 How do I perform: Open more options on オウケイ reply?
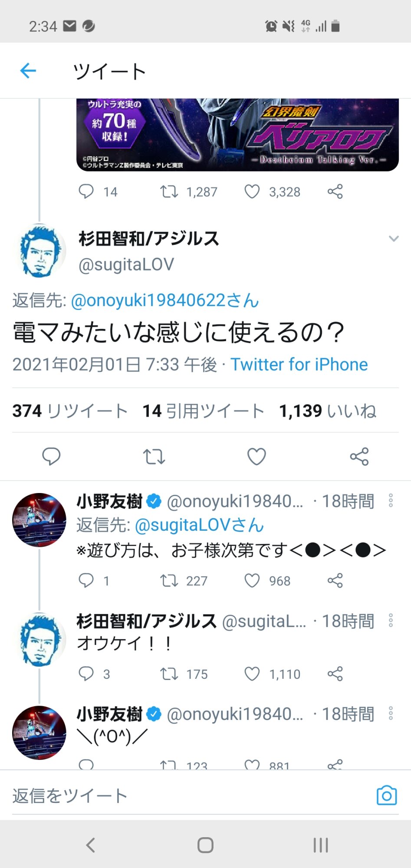(391, 621)
